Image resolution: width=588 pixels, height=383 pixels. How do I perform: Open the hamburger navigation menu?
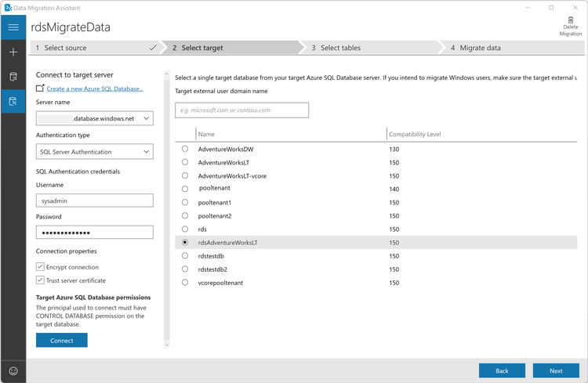point(13,27)
